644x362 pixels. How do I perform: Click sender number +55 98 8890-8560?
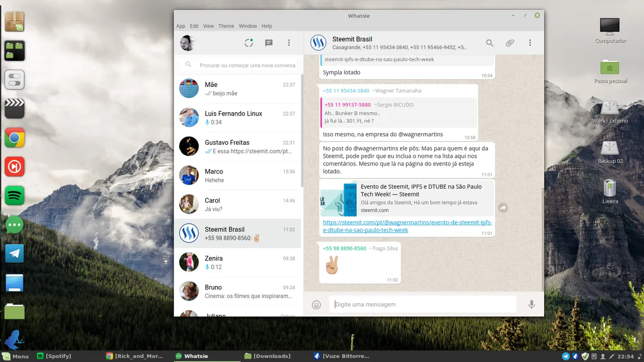(345, 248)
